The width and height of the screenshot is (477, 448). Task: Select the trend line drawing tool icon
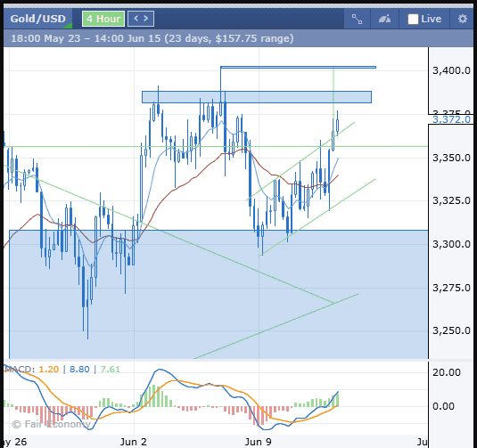[x=357, y=19]
